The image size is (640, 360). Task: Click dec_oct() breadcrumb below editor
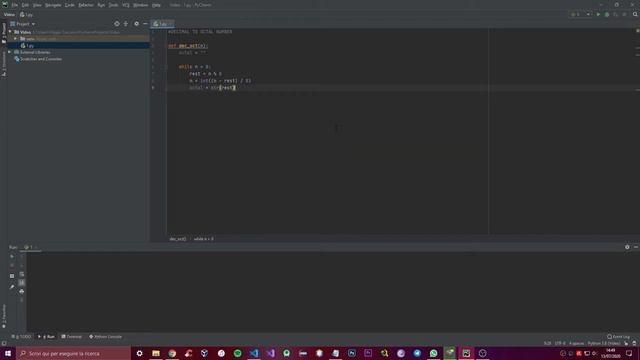point(178,239)
